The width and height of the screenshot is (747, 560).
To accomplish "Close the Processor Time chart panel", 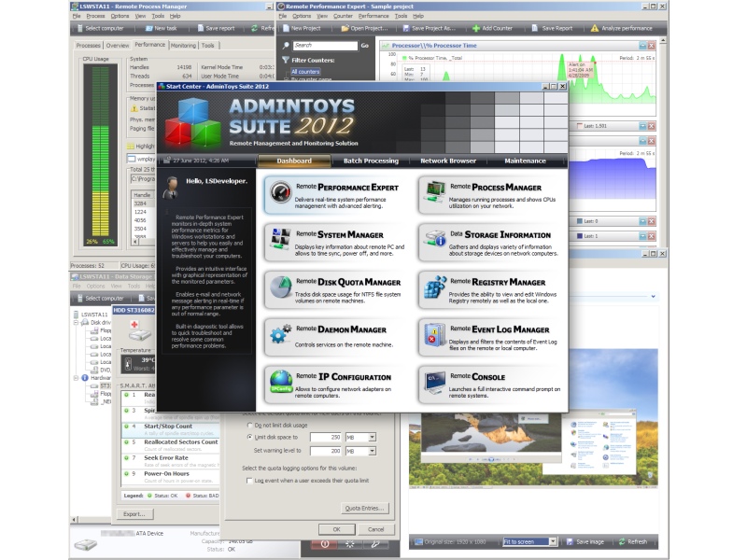I will click(x=651, y=46).
